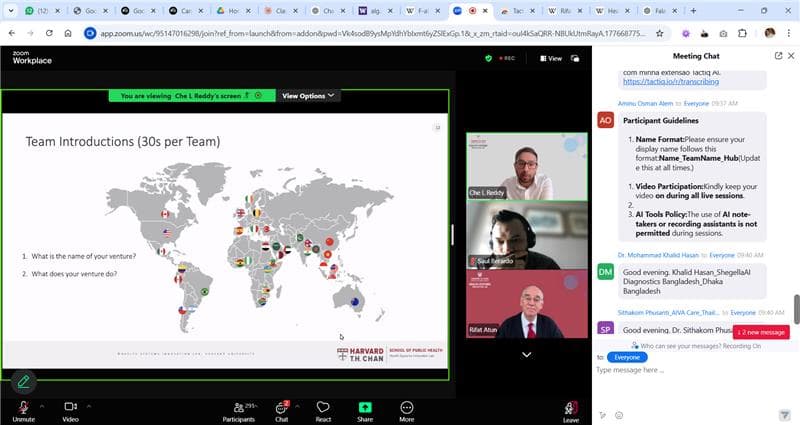The width and height of the screenshot is (800, 425).
Task: Click the pop-out window icon next to View
Action: point(575,58)
